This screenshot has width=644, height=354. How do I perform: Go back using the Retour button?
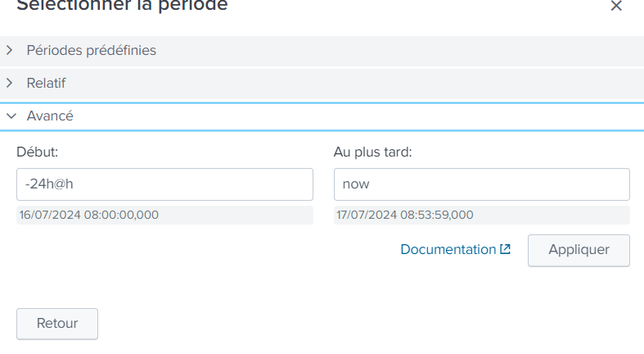click(x=57, y=324)
